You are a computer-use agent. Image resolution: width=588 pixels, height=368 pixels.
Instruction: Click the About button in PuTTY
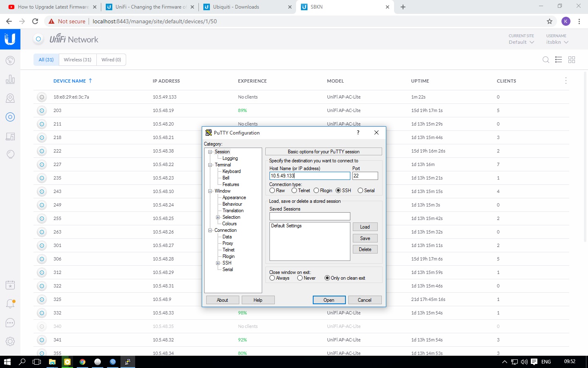pyautogui.click(x=223, y=300)
